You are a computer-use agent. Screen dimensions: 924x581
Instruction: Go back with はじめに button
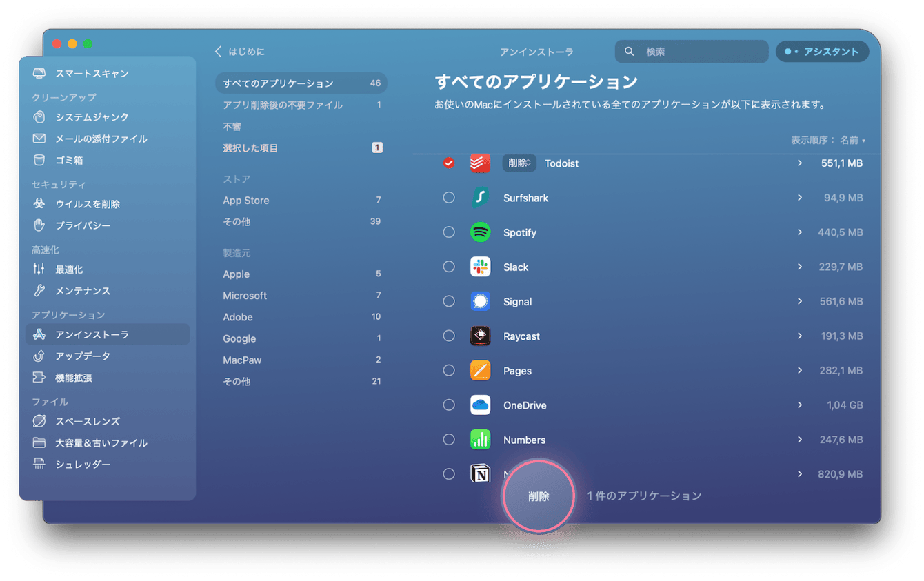coord(239,52)
